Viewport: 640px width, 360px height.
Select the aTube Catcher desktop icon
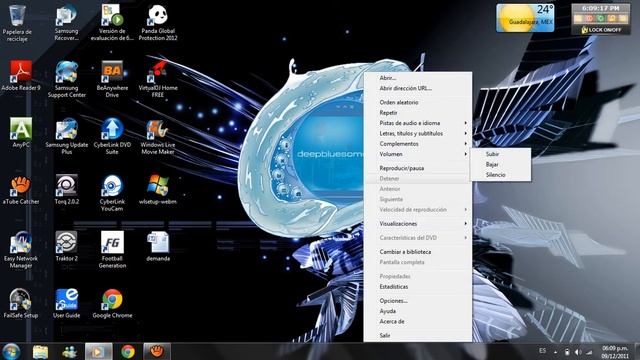(21, 190)
